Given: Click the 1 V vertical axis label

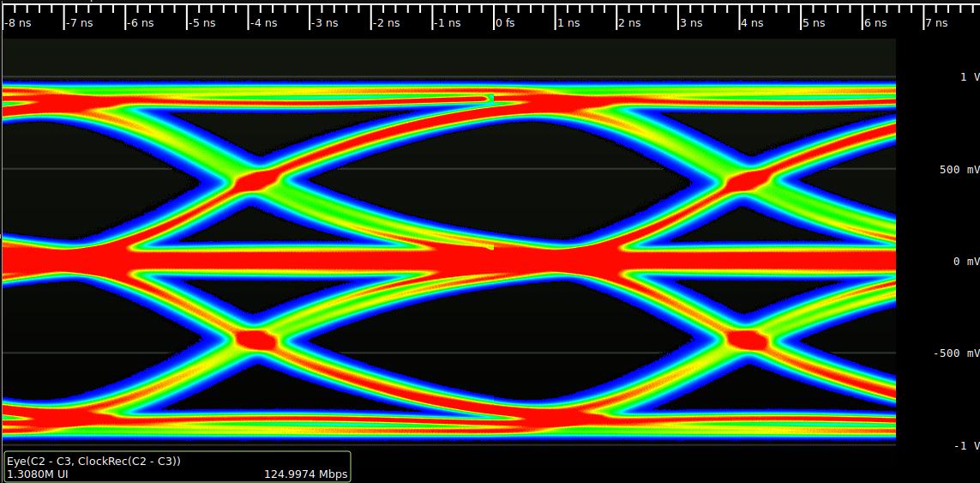Looking at the screenshot, I should tap(969, 77).
